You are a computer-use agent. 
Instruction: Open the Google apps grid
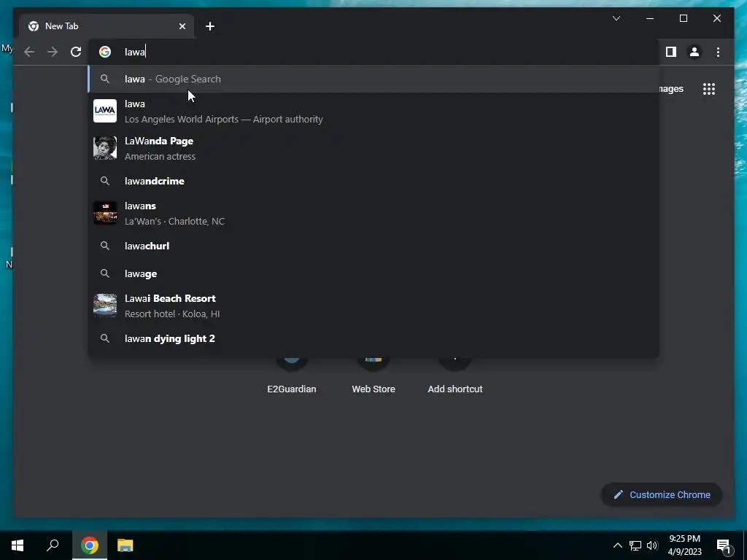709,89
